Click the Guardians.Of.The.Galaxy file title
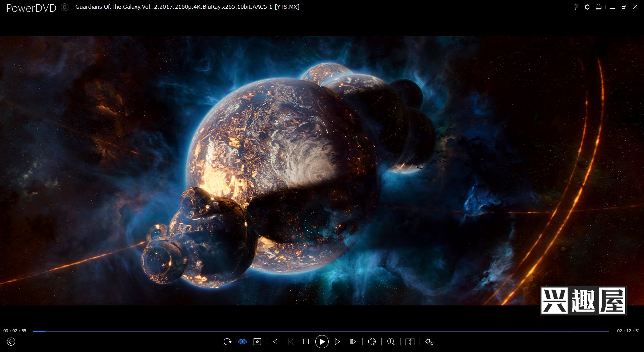This screenshot has width=644, height=352. 187,7
